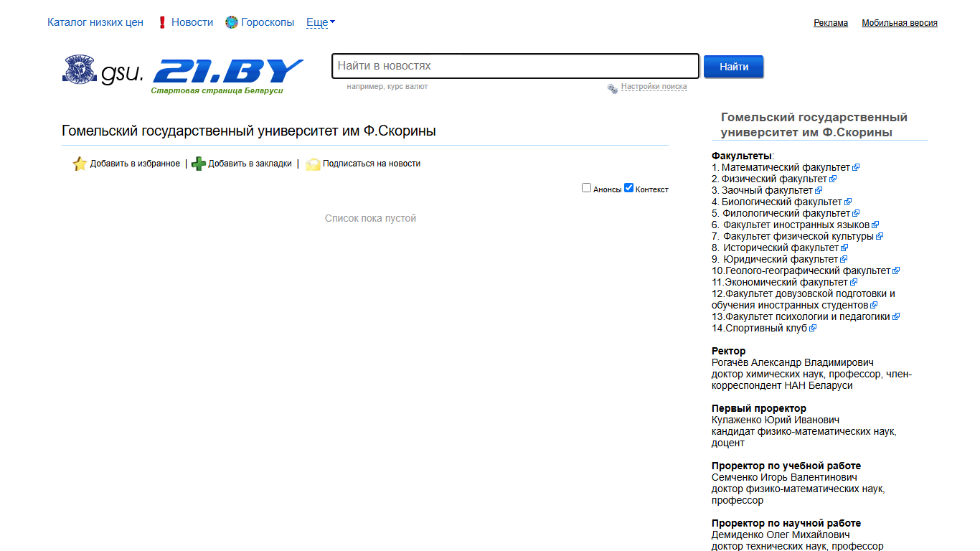Expand the Еще dropdown menu

point(321,22)
